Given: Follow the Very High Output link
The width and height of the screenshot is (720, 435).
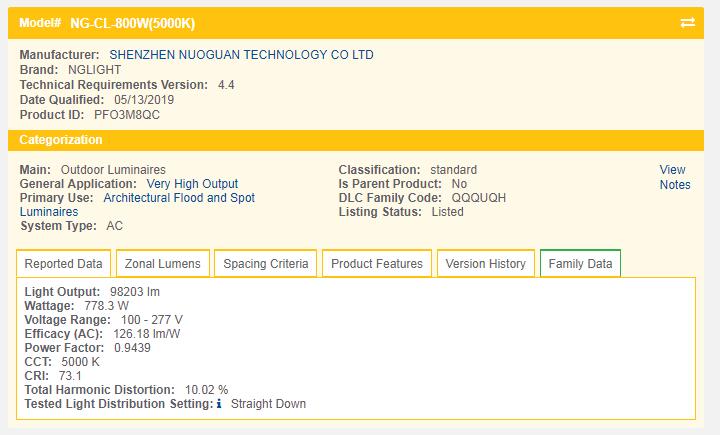Looking at the screenshot, I should click(x=192, y=184).
